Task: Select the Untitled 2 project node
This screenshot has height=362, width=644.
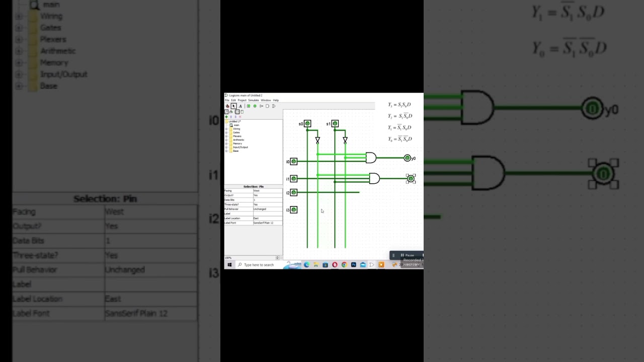Action: tap(234, 121)
